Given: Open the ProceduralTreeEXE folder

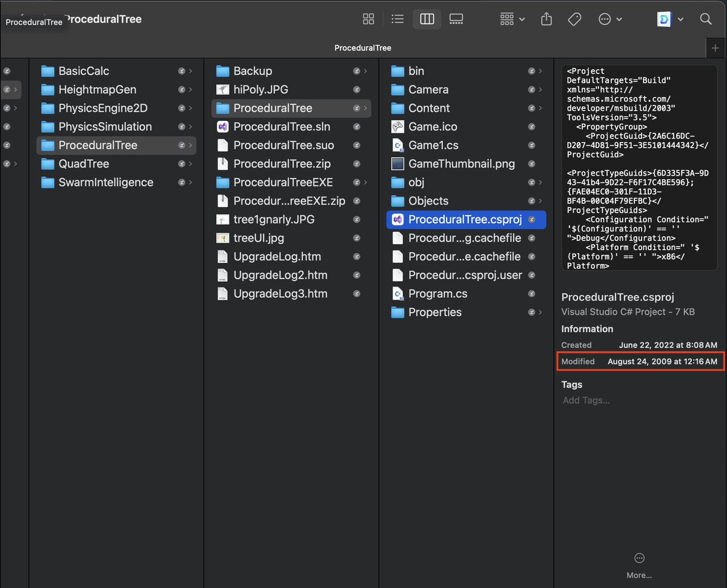Looking at the screenshot, I should pos(291,182).
